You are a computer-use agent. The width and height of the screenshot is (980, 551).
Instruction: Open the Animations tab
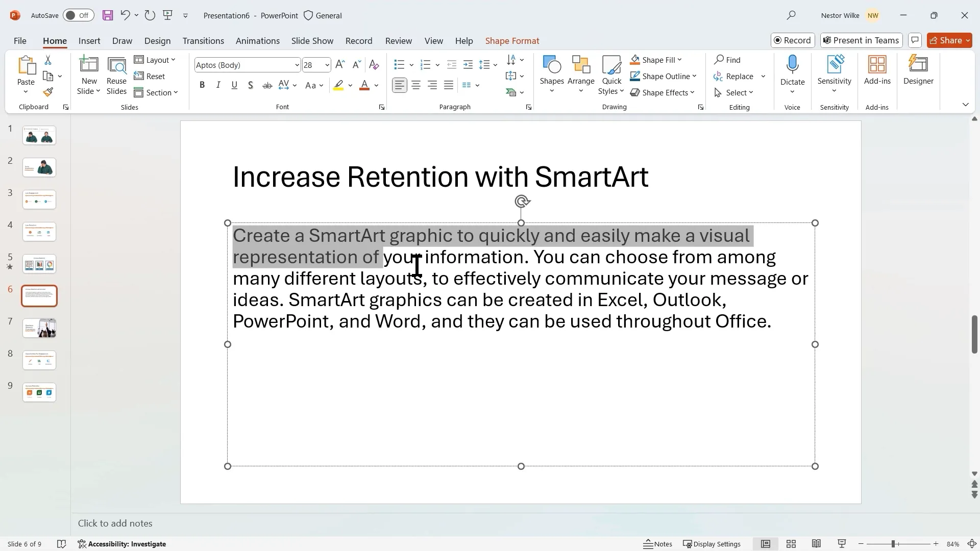[258, 41]
